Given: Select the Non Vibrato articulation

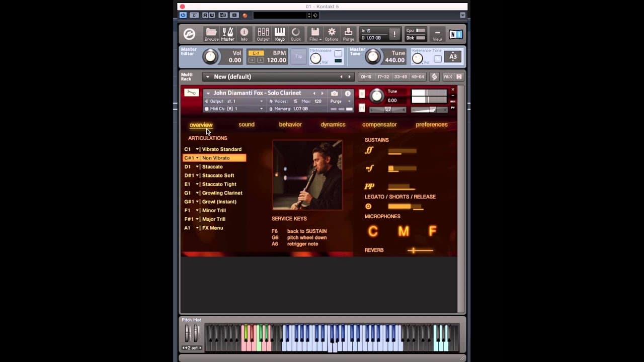Looking at the screenshot, I should (x=214, y=158).
